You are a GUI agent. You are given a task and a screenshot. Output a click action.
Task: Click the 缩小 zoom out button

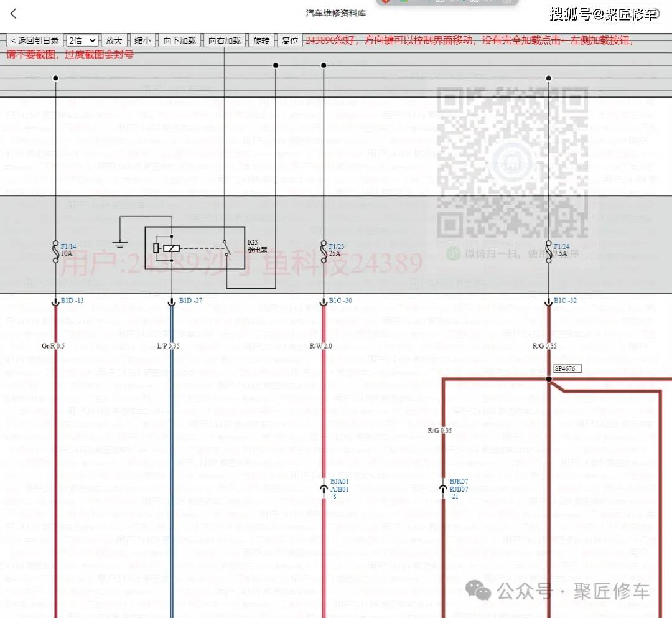point(142,40)
